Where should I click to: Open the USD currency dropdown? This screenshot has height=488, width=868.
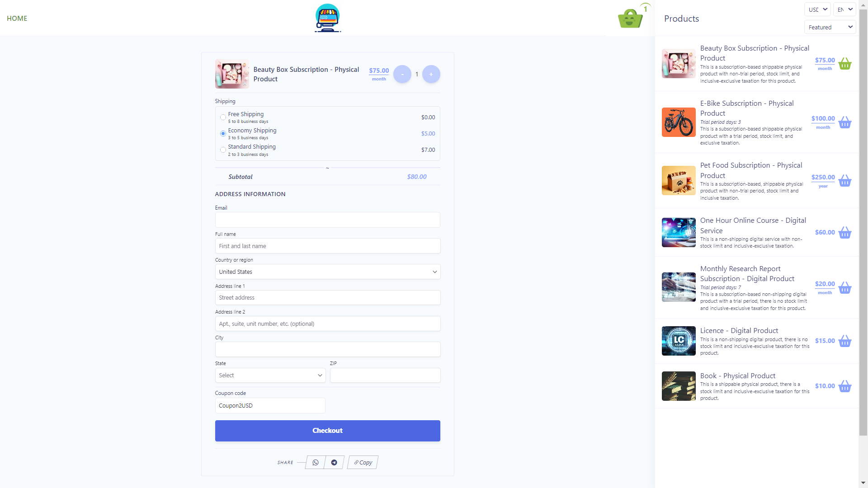817,9
